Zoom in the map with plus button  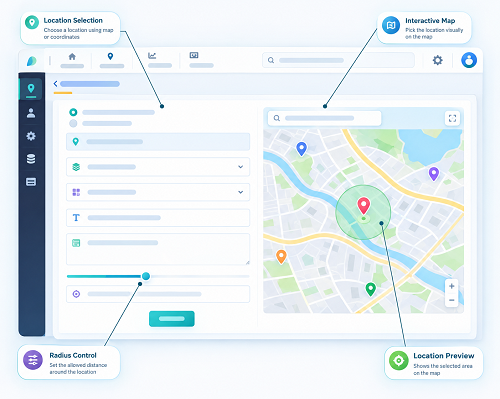click(x=452, y=286)
